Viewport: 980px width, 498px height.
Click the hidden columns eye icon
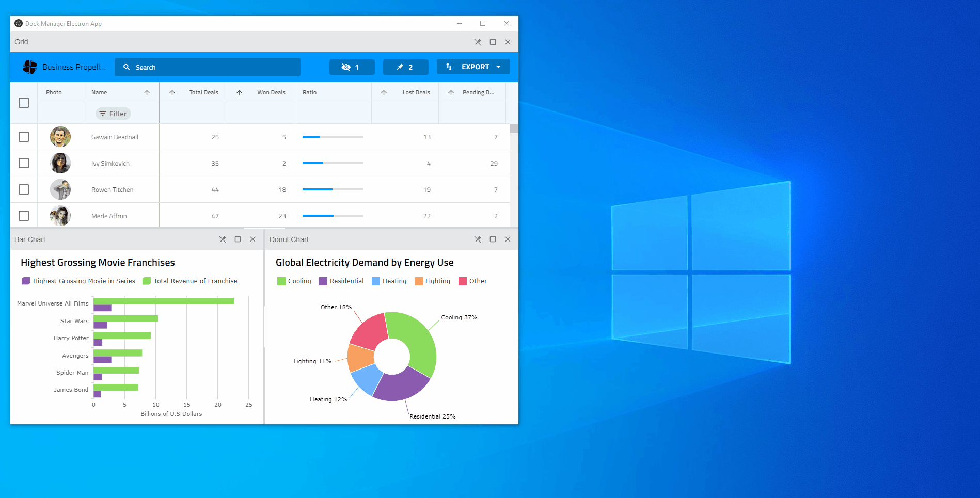pos(345,67)
